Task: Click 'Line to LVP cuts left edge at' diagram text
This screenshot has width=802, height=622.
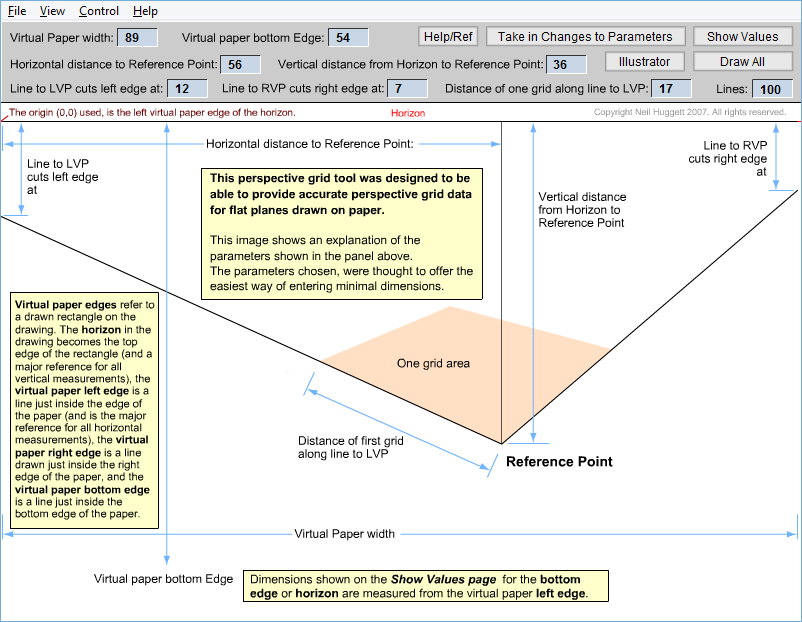Action: 62,176
